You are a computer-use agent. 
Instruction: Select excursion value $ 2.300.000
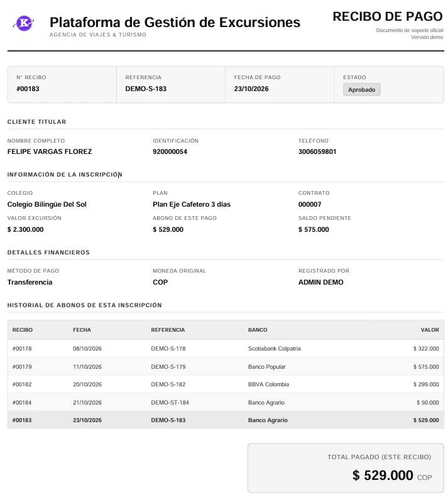(x=26, y=229)
